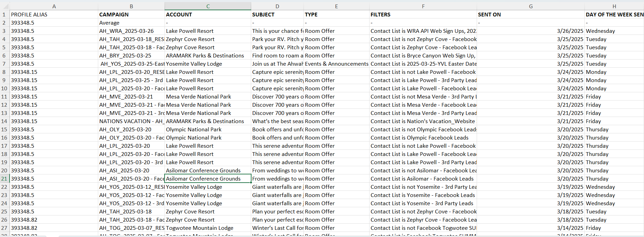Select row 7 header
644x237 pixels.
click(x=5, y=64)
